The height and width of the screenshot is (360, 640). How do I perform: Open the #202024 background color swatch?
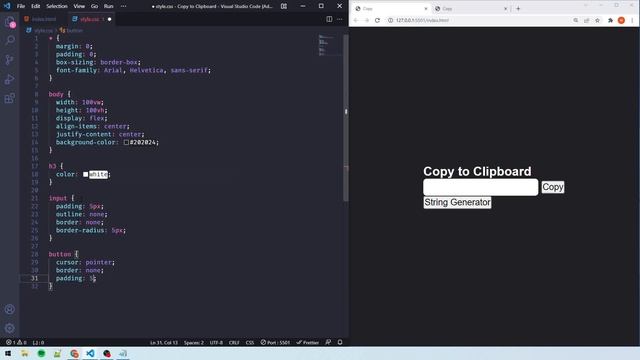[x=126, y=142]
